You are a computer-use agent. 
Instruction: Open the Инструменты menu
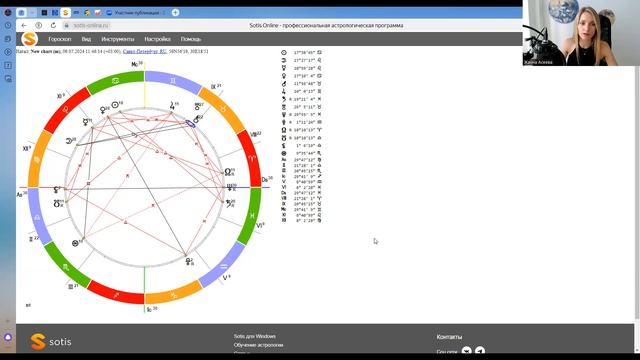pyautogui.click(x=118, y=39)
